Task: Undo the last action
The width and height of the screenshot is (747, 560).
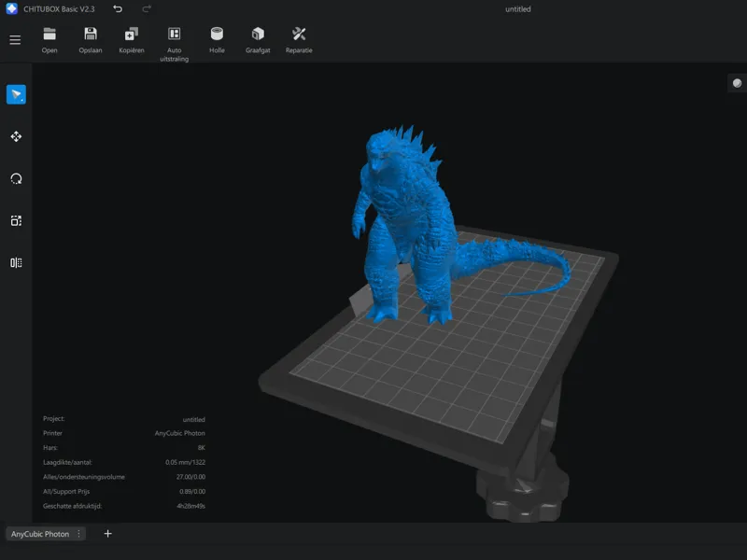Action: coord(118,8)
